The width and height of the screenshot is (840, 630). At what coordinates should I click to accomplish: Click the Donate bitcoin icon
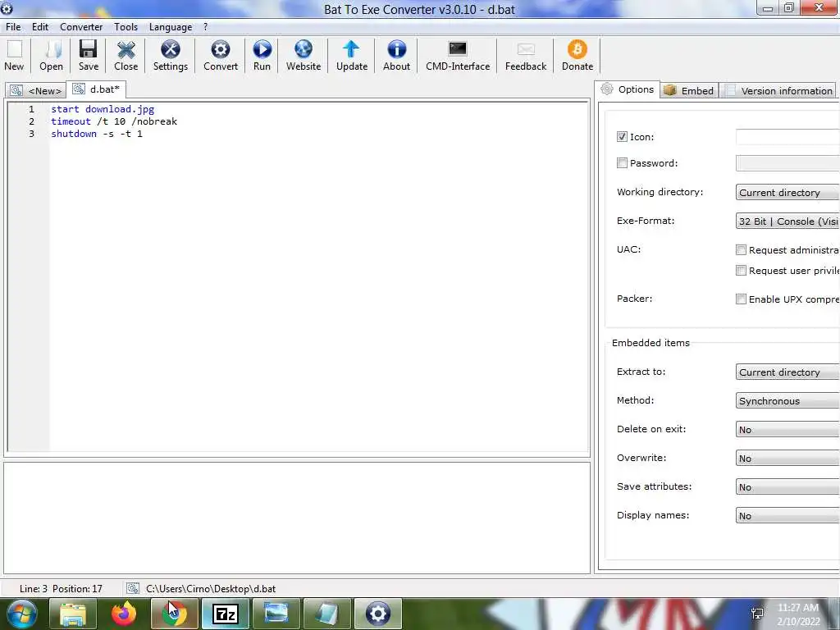[x=577, y=55]
